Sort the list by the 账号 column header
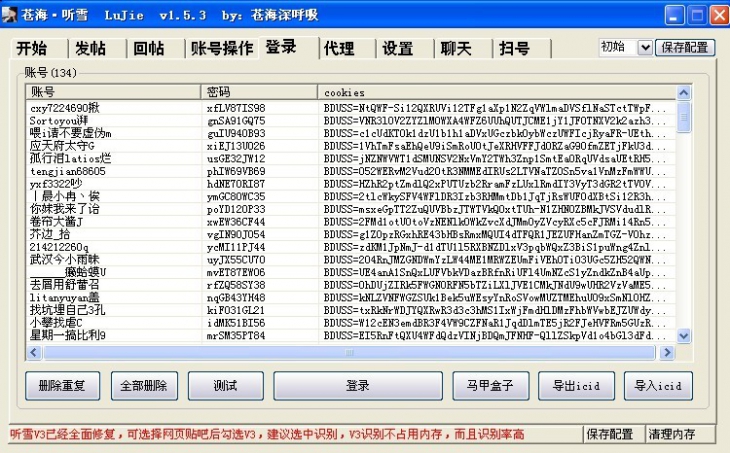This screenshot has width=730, height=453. [112, 92]
